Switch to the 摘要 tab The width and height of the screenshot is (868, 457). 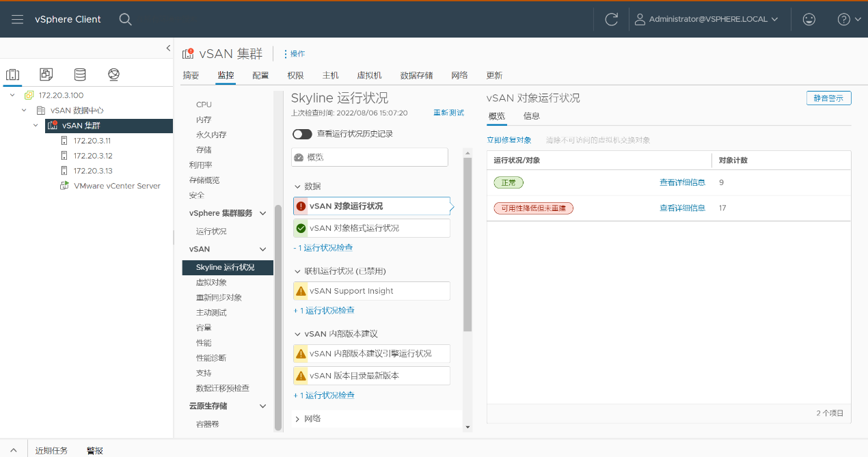click(x=191, y=75)
